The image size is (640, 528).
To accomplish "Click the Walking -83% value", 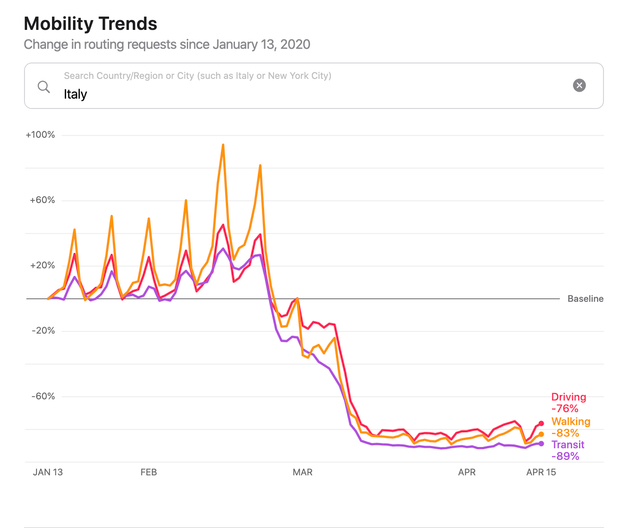I will pos(565,433).
